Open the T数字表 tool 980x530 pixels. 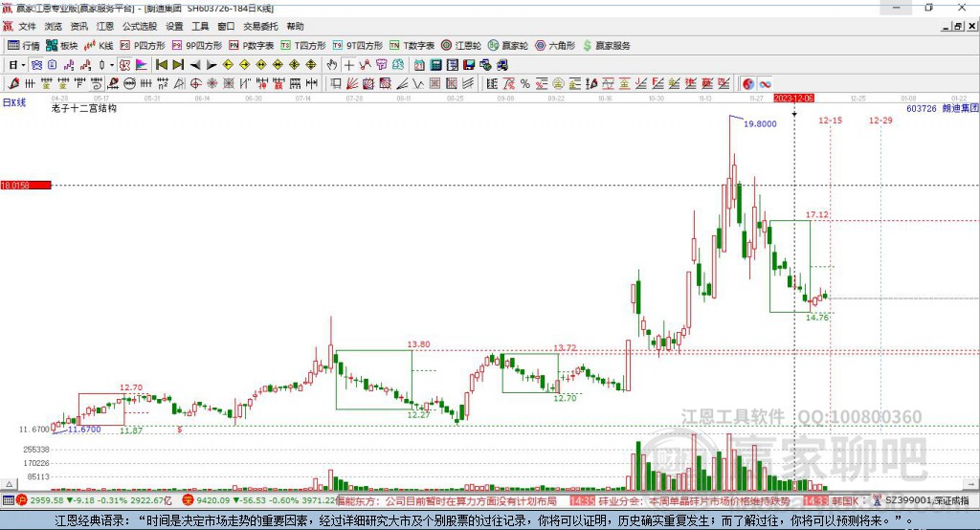click(412, 46)
